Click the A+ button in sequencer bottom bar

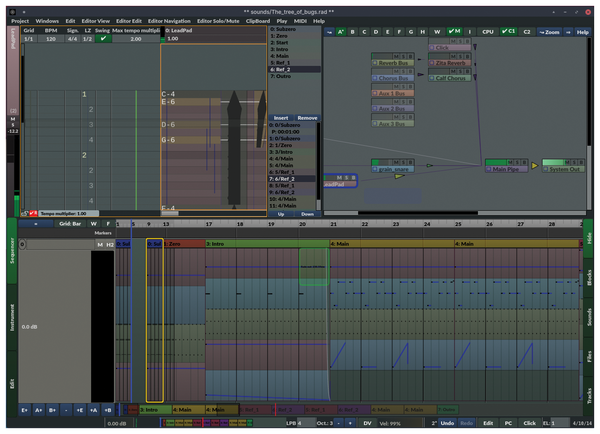coord(38,410)
